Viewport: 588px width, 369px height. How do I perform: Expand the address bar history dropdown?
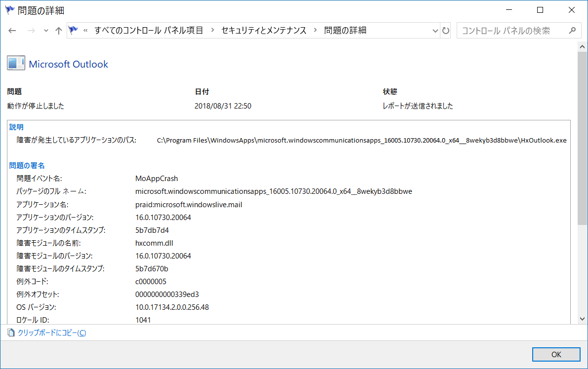tap(435, 31)
